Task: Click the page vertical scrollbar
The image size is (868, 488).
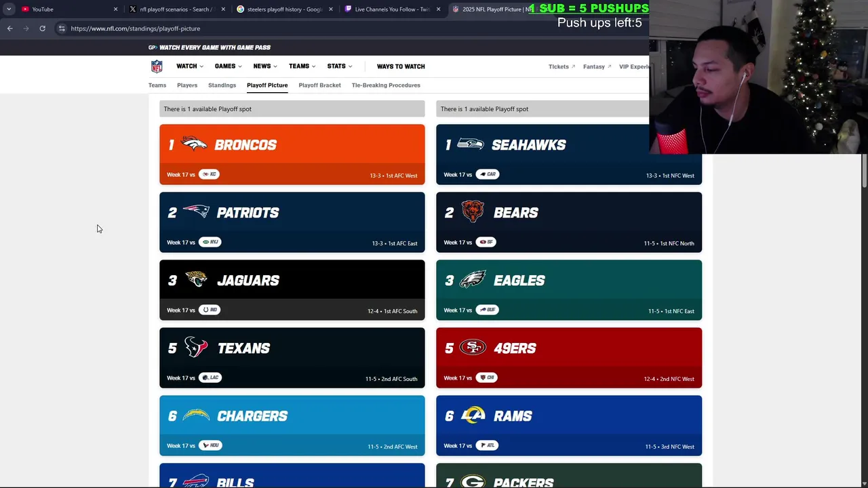Action: tap(865, 171)
